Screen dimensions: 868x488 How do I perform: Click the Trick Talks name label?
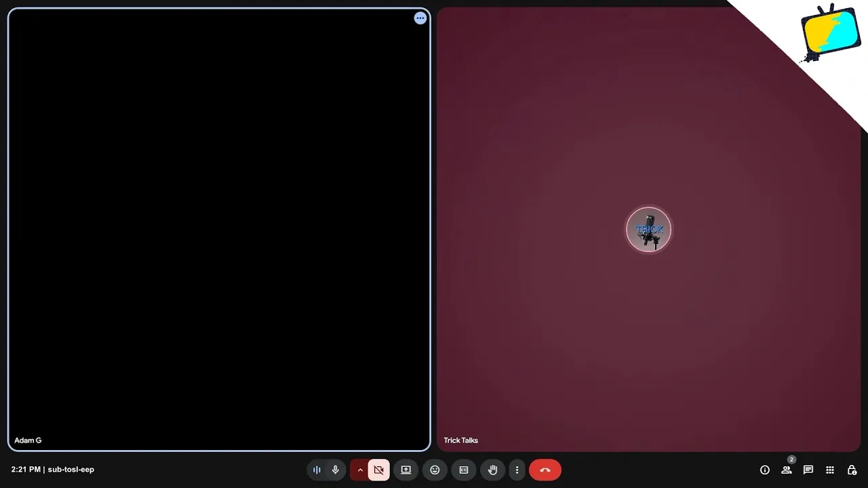pyautogui.click(x=461, y=441)
